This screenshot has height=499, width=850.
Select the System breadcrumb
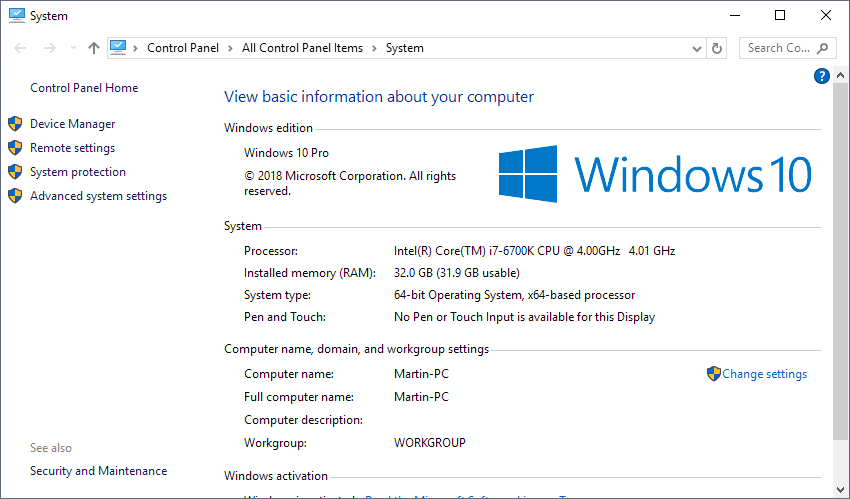(x=404, y=48)
